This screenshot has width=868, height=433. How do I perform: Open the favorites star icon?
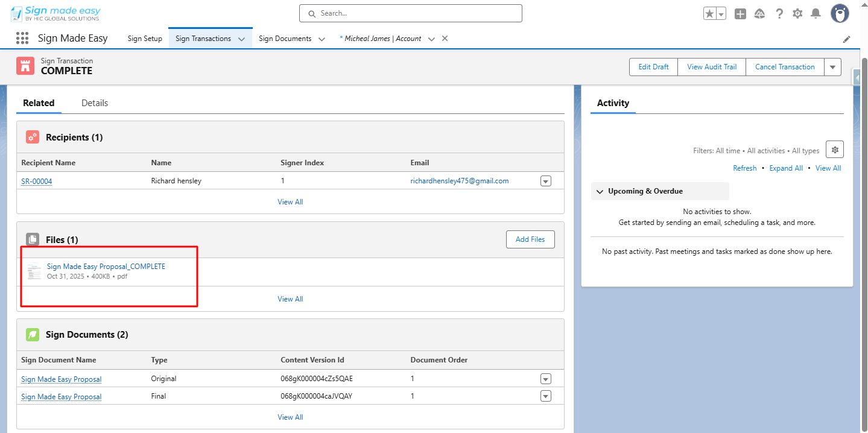pyautogui.click(x=710, y=12)
